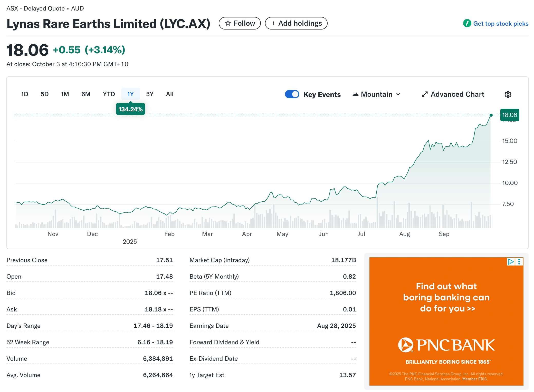Click the star icon in Follow button

click(x=228, y=23)
